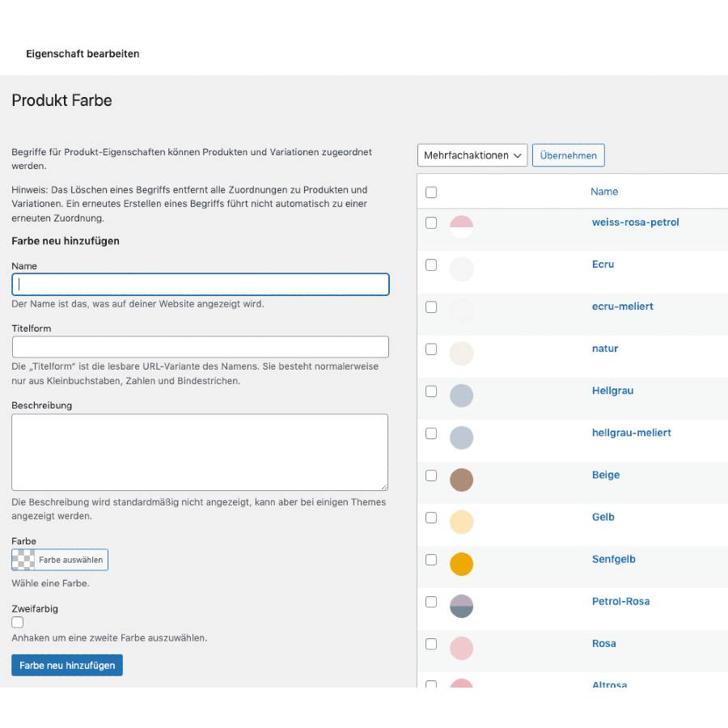Click the pale Gelb color swatch
728x728 pixels.
click(x=462, y=522)
